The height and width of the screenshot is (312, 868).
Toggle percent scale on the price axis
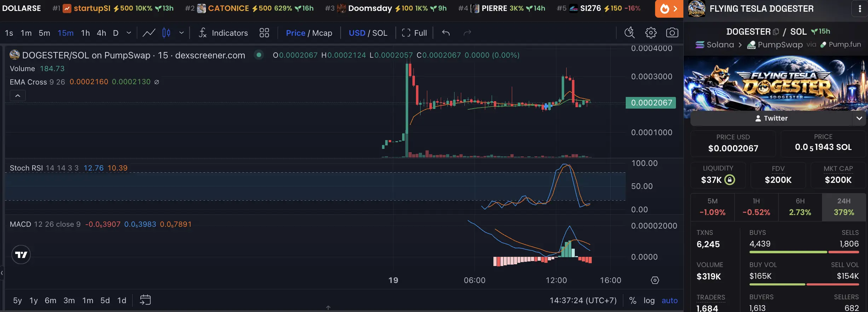[x=633, y=300]
